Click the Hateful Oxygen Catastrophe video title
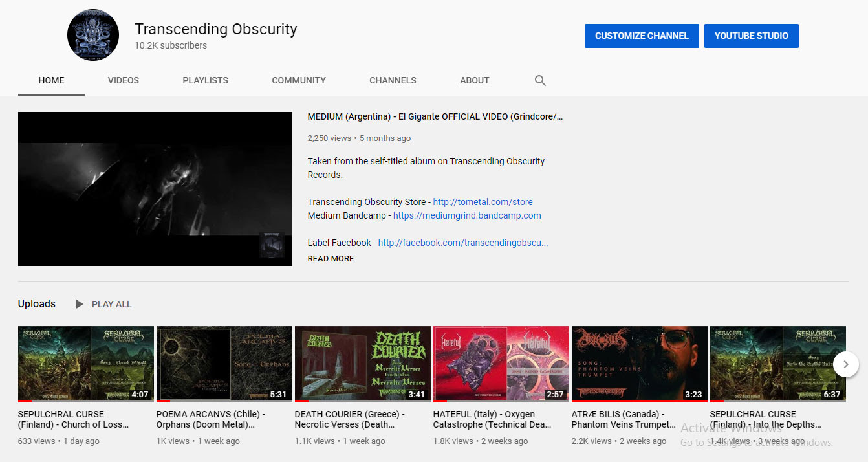This screenshot has width=868, height=462. pos(492,419)
